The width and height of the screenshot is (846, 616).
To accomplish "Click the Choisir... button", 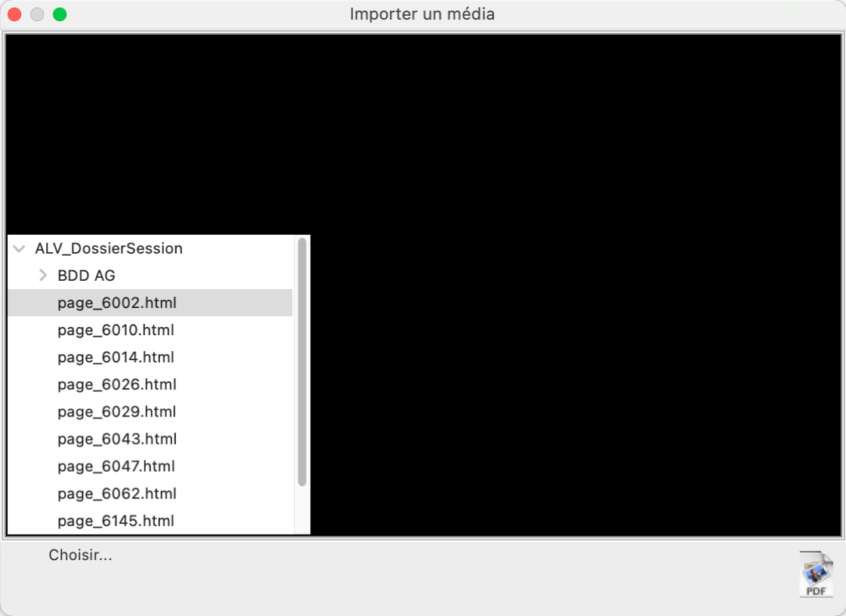I will pyautogui.click(x=80, y=555).
